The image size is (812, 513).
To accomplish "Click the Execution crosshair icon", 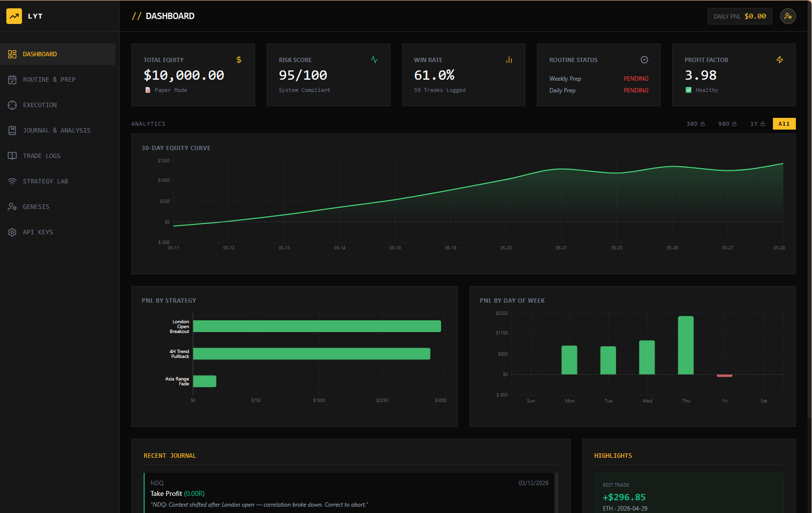I will click(12, 105).
